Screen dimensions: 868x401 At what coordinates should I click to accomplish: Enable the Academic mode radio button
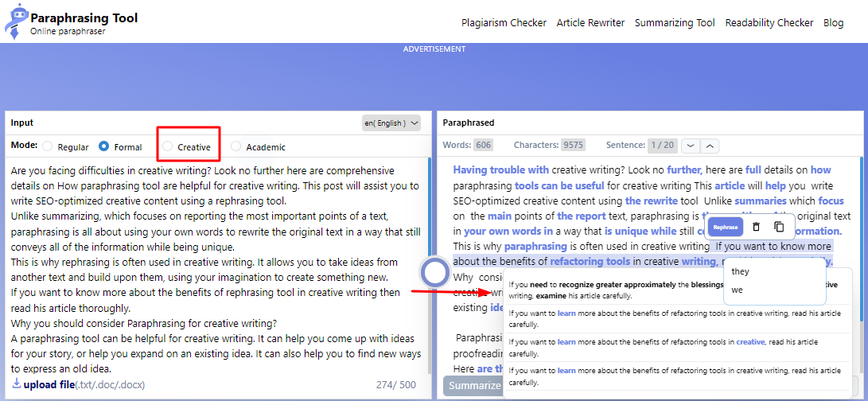[x=236, y=146]
